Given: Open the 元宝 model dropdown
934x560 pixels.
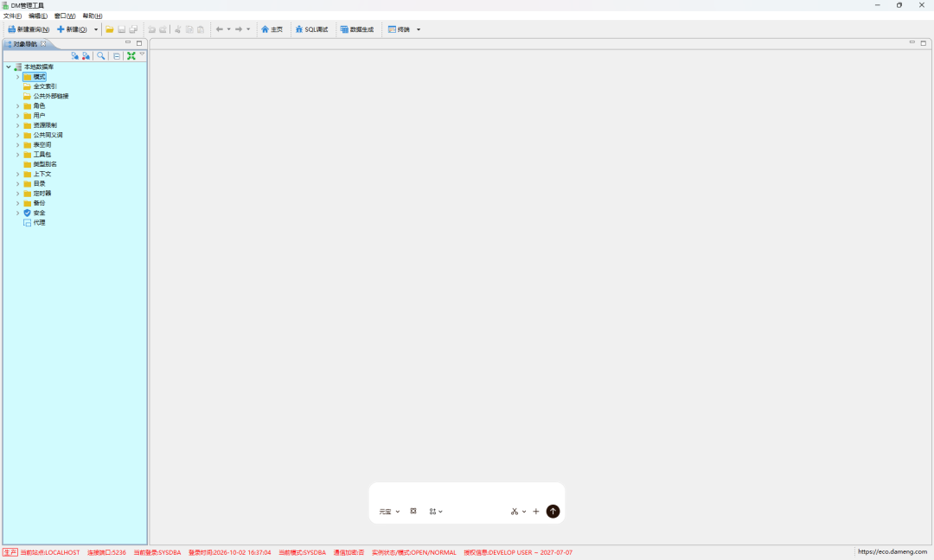Looking at the screenshot, I should click(389, 512).
